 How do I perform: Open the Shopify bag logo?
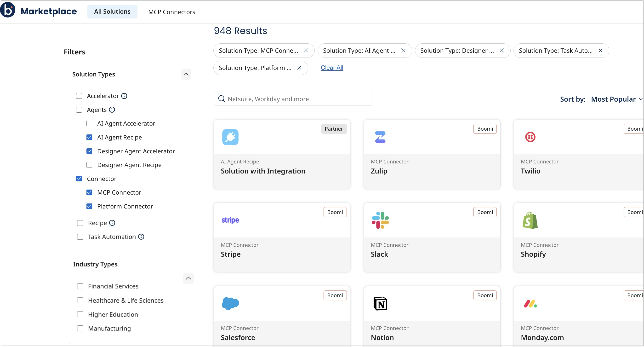coord(530,220)
